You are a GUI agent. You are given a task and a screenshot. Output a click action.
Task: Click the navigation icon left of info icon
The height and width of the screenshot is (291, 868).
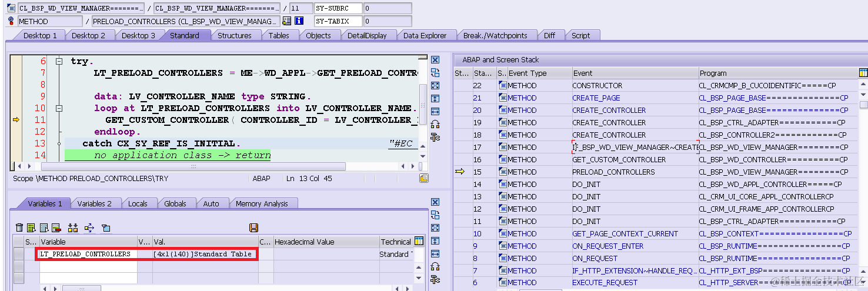coord(286,21)
